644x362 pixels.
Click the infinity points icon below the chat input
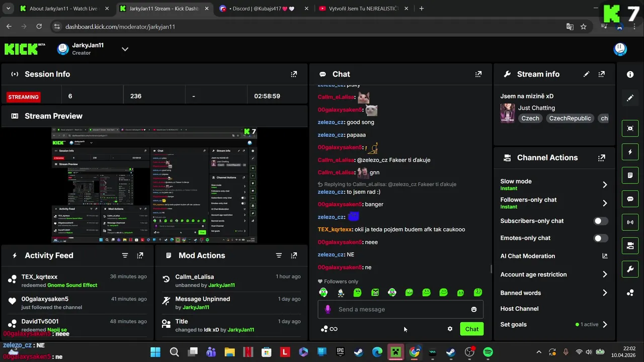pos(329,329)
